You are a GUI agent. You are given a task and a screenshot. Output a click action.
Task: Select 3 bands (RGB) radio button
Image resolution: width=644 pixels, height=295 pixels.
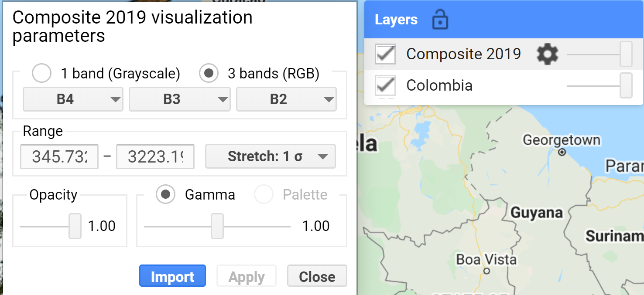pos(209,74)
